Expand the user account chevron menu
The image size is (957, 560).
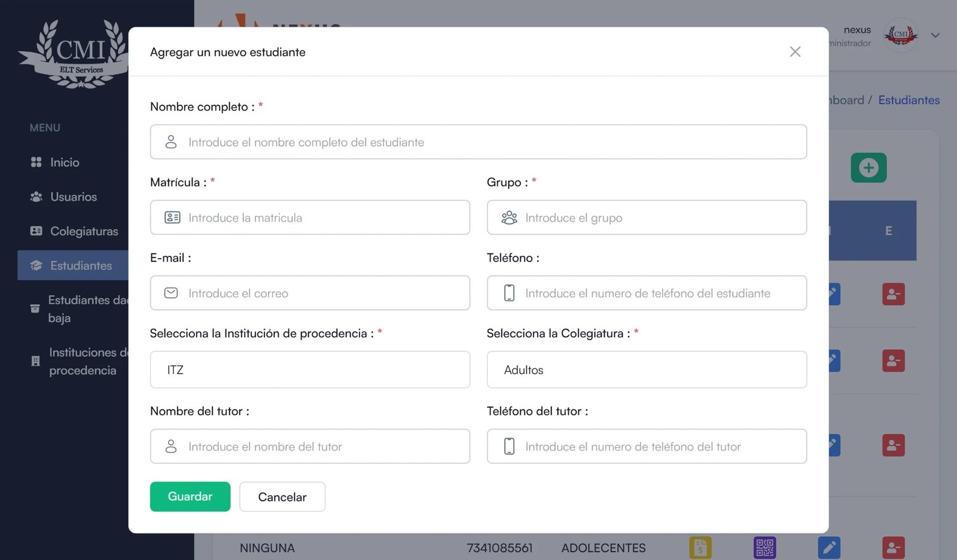pyautogui.click(x=935, y=35)
